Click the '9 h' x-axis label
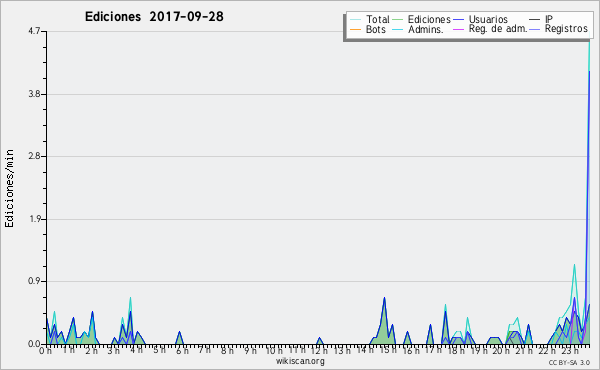The height and width of the screenshot is (370, 600). 250,350
